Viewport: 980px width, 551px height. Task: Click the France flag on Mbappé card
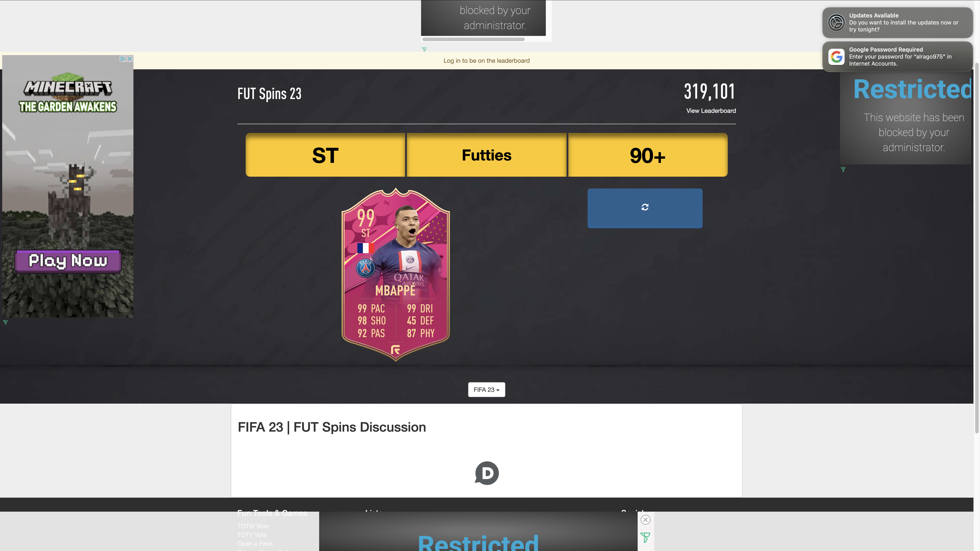(x=365, y=248)
